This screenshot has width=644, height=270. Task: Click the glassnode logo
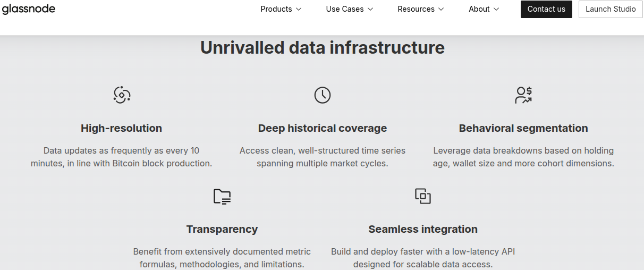(x=29, y=9)
